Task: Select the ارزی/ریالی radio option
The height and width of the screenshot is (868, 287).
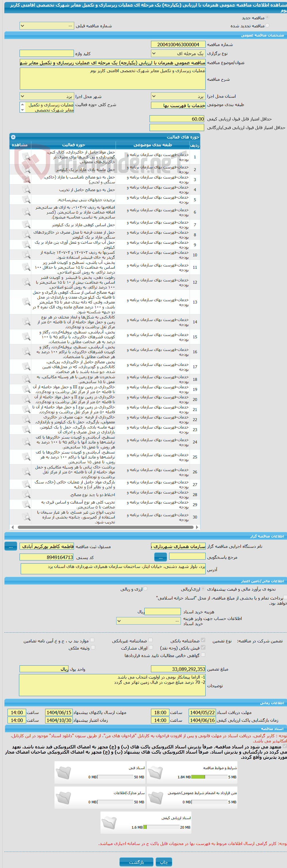Action: (x=203, y=589)
